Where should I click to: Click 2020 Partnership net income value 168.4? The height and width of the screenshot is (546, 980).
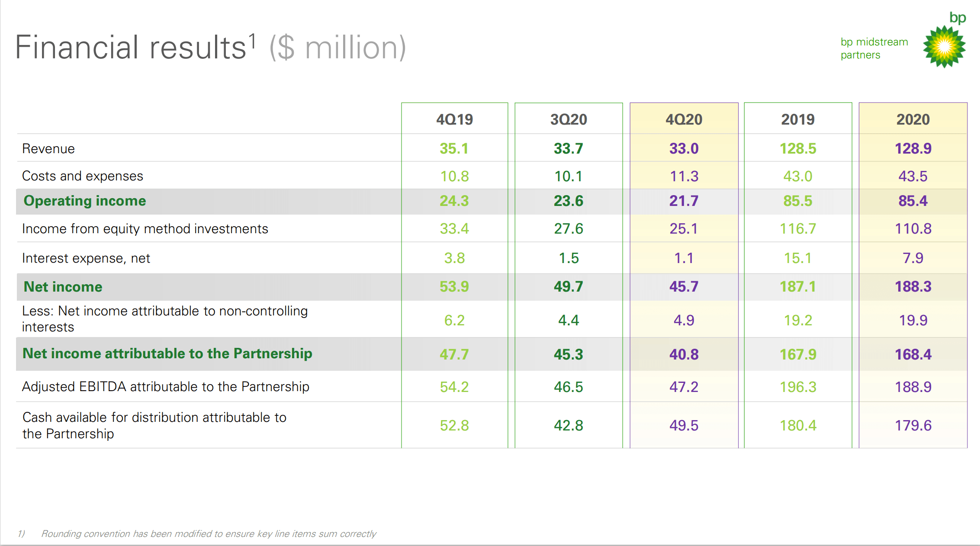913,355
